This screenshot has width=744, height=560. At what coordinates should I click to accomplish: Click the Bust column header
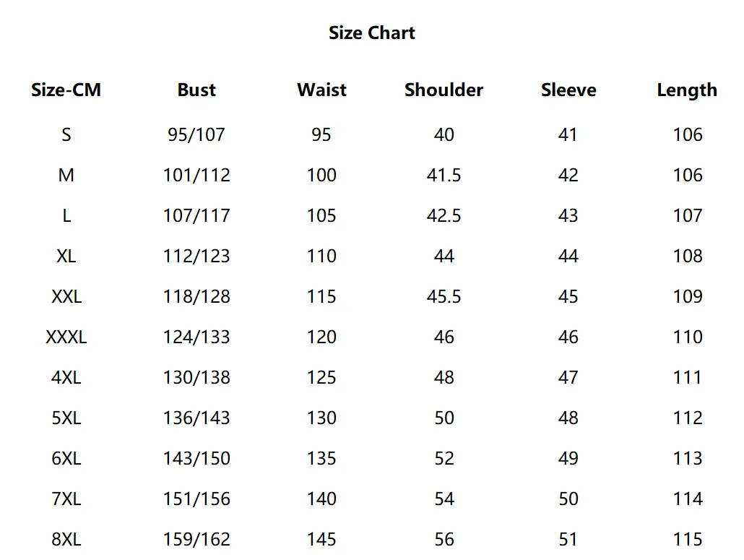196,90
